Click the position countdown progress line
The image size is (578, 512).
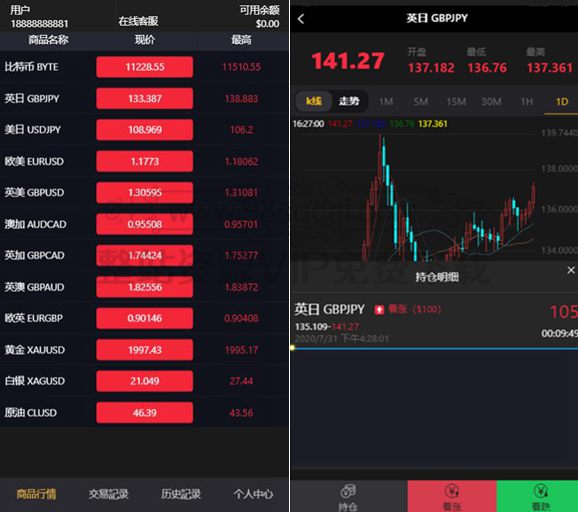(435, 348)
